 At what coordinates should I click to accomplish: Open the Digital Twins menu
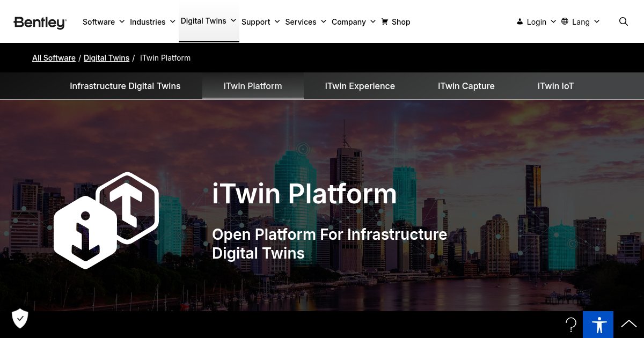pos(203,21)
